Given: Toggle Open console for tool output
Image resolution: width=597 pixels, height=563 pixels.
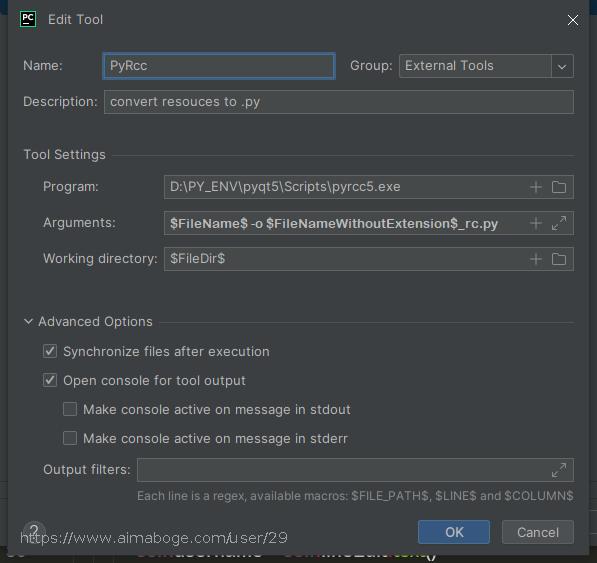Looking at the screenshot, I should pyautogui.click(x=50, y=380).
